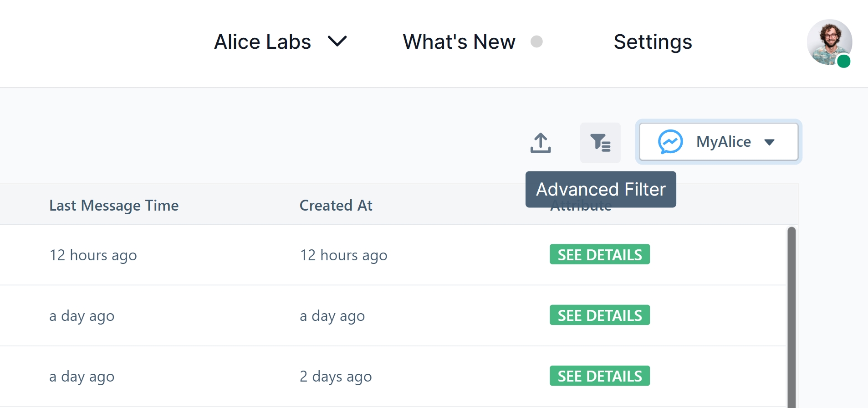Expand the chevron next to Alice Labs
Viewport: 868px width, 408px height.
[x=337, y=41]
